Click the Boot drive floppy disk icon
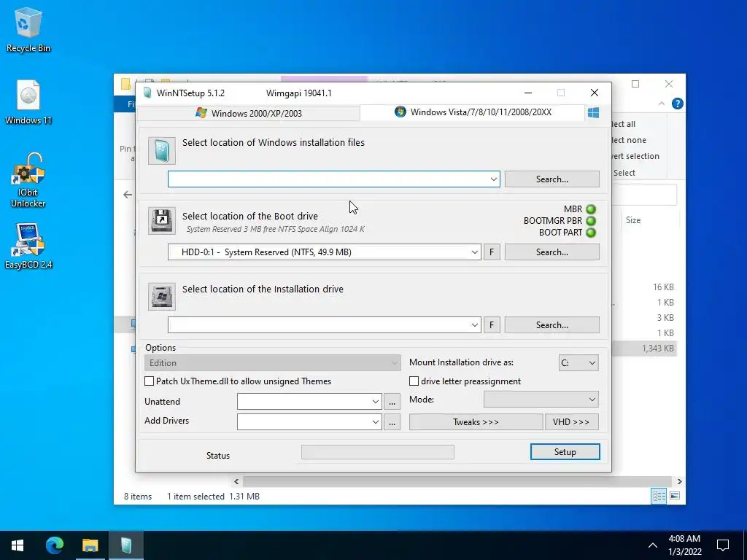The image size is (747, 560). tap(161, 220)
